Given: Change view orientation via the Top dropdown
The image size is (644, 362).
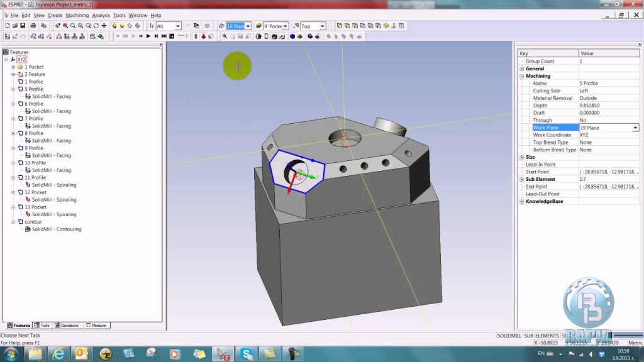Looking at the screenshot, I should point(323,26).
